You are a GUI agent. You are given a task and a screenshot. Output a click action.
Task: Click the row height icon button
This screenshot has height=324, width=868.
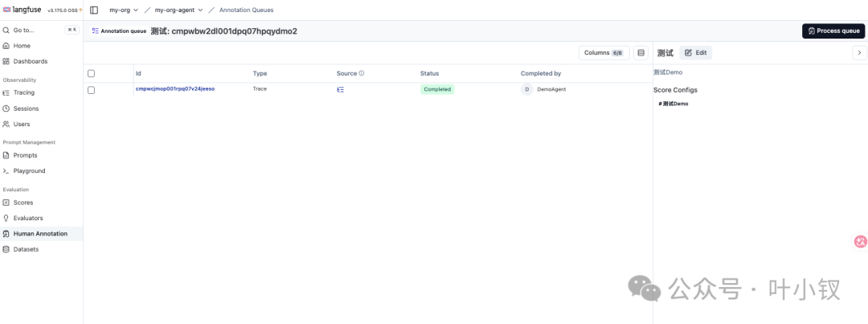tap(641, 52)
